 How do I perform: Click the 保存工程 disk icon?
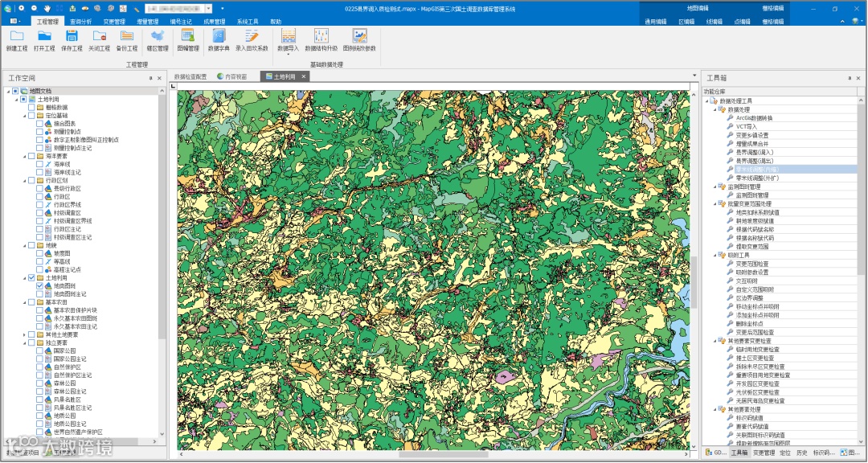click(x=72, y=36)
